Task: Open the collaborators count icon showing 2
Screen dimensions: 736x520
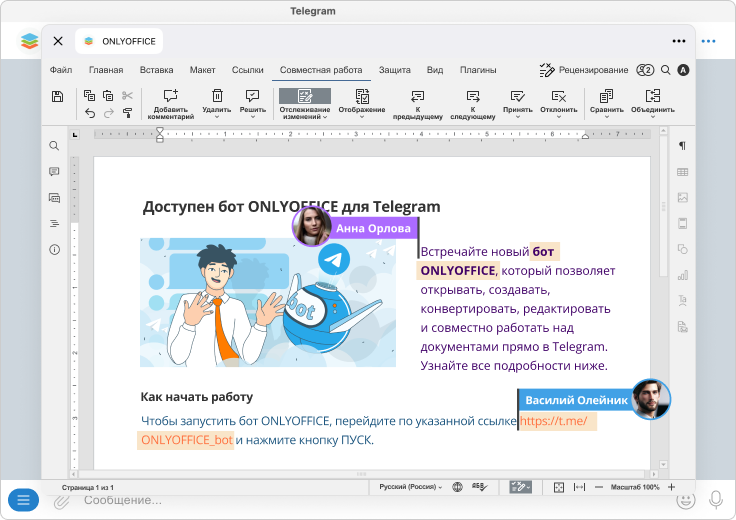Action: point(645,70)
